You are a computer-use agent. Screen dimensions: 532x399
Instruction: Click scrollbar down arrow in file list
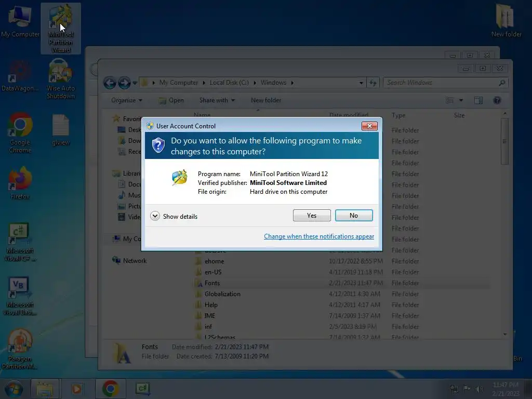tap(505, 335)
